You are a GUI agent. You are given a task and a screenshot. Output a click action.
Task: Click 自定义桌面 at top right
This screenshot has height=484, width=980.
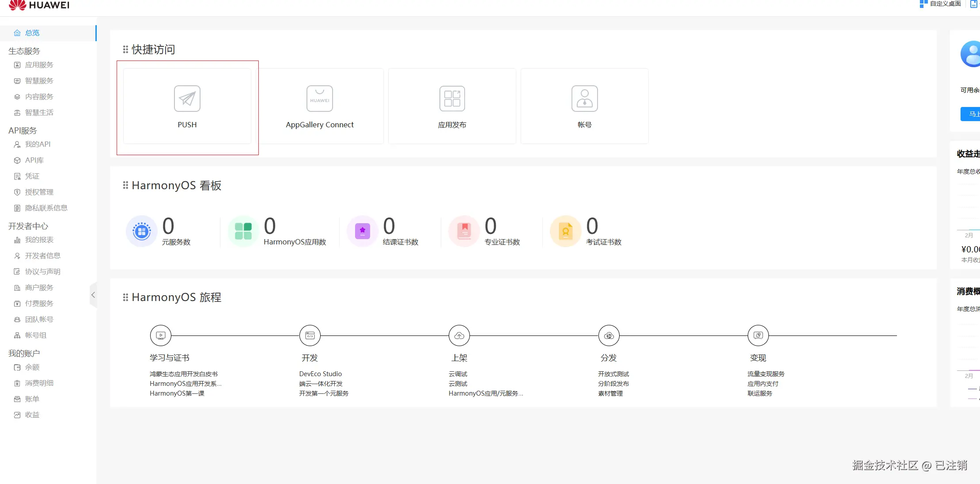tap(945, 4)
